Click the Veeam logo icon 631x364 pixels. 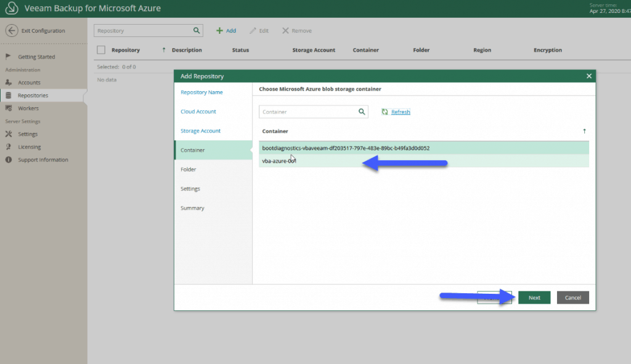click(x=11, y=8)
